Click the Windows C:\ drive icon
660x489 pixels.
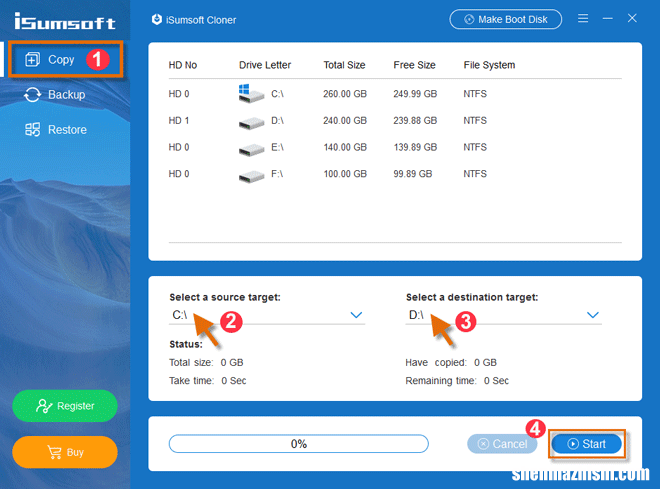[249, 93]
